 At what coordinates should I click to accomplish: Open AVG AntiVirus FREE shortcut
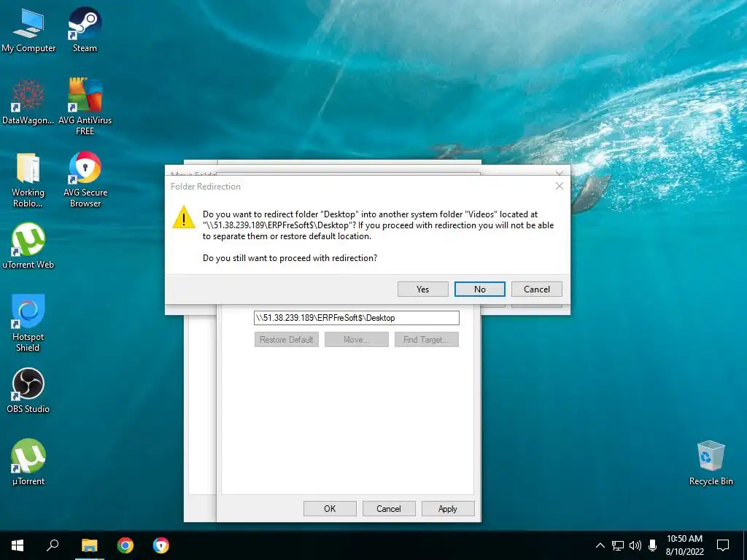point(85,106)
